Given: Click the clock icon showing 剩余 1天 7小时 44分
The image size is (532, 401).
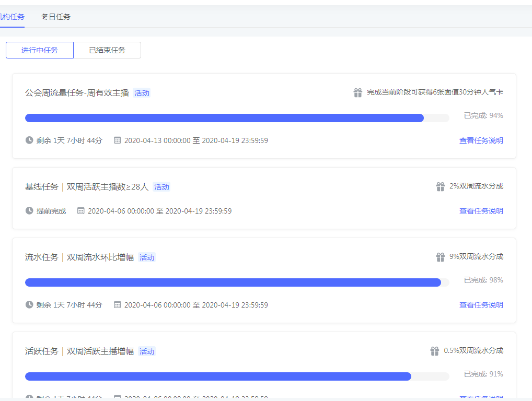Looking at the screenshot, I should point(29,140).
